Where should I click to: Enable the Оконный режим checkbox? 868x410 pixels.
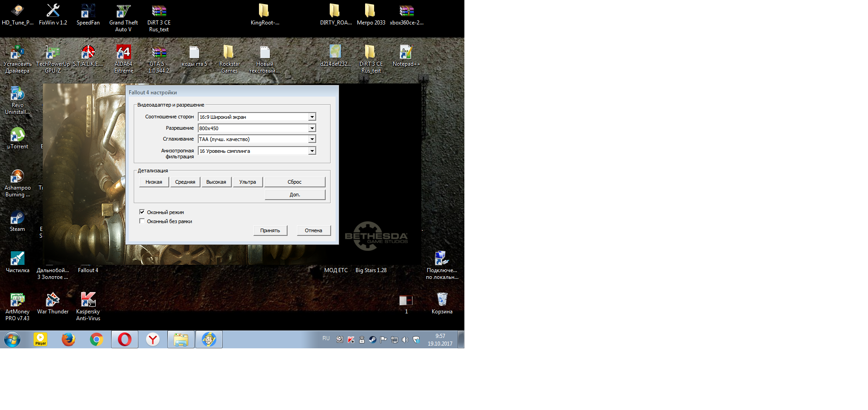142,212
